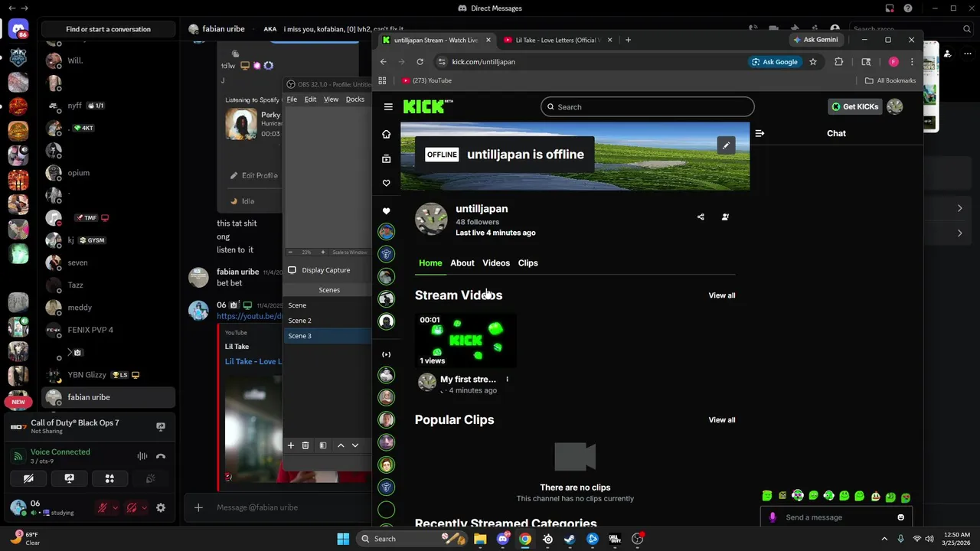Open Chrome three-dot menu
Screen dimensions: 980x551
click(911, 62)
